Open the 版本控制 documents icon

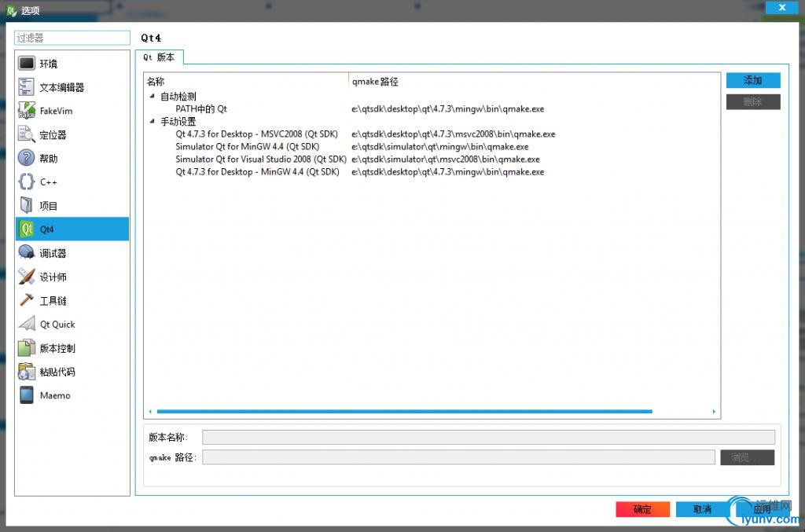(26, 347)
